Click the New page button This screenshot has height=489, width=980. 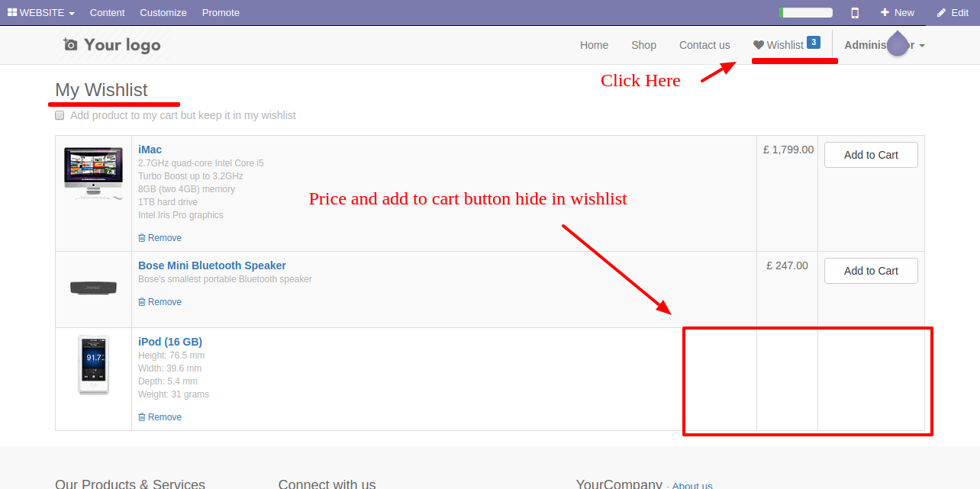click(x=897, y=12)
